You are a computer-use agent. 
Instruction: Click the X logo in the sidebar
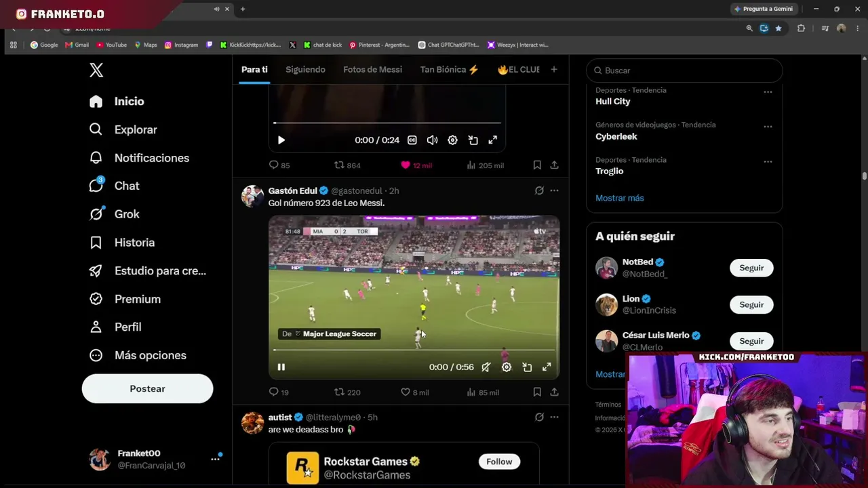(x=96, y=70)
